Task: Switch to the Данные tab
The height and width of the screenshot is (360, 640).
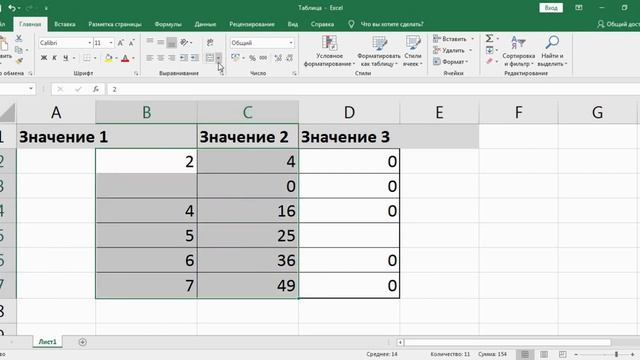Action: click(x=205, y=24)
